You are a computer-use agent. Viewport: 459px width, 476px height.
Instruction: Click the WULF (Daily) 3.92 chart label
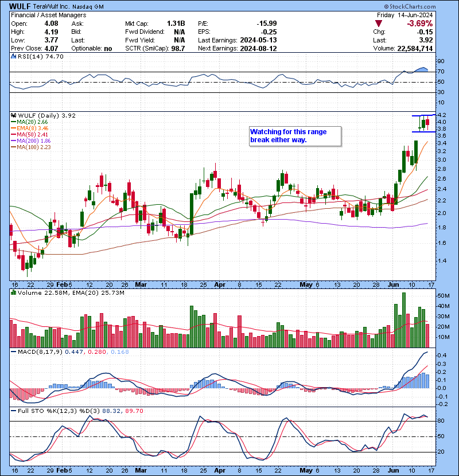(x=47, y=115)
